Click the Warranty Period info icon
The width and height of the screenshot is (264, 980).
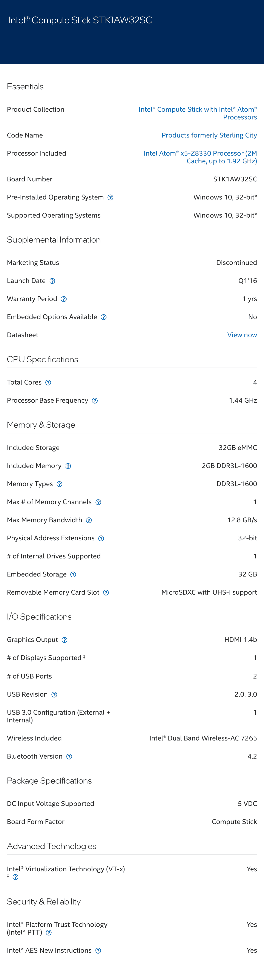[64, 299]
